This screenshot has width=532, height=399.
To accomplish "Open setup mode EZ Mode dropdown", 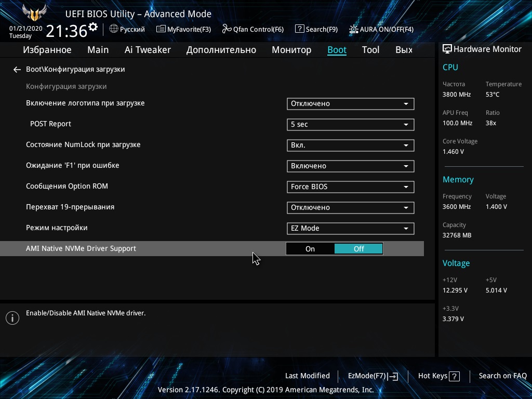I will point(351,229).
